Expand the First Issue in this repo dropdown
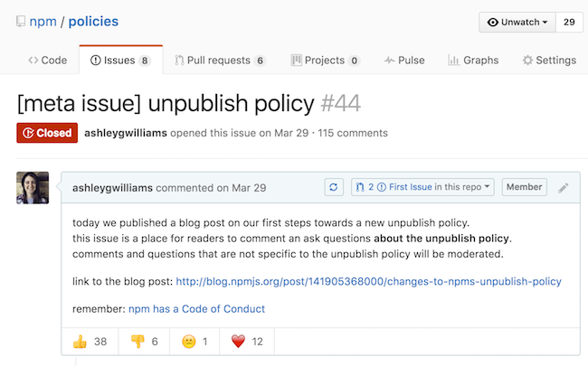The height and width of the screenshot is (366, 588). tap(422, 187)
